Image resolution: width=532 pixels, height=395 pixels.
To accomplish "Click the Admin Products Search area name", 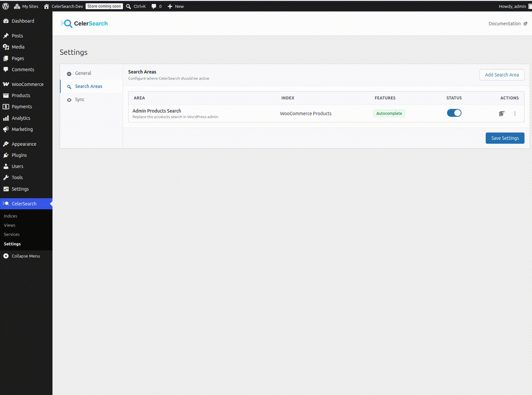I will coord(157,111).
